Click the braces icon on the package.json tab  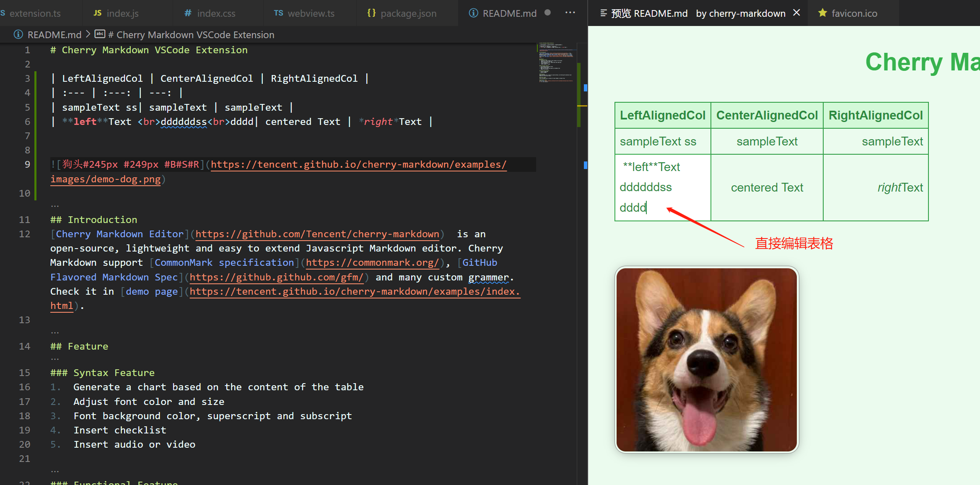[x=371, y=13]
